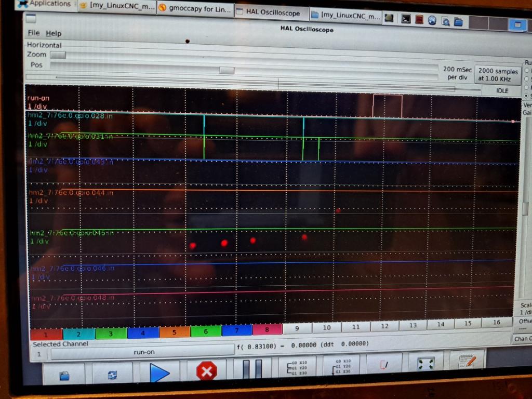Select Stop run mode radio button
Screen dimensions: 532x399
pos(527,96)
